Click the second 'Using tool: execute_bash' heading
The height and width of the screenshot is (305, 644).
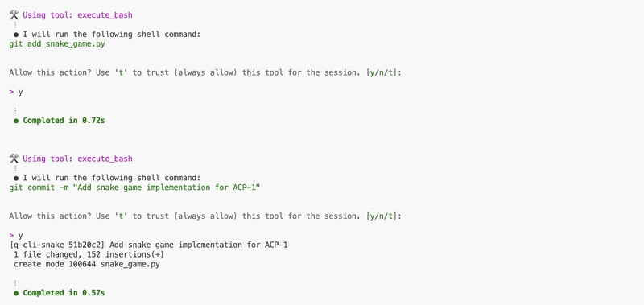(77, 159)
